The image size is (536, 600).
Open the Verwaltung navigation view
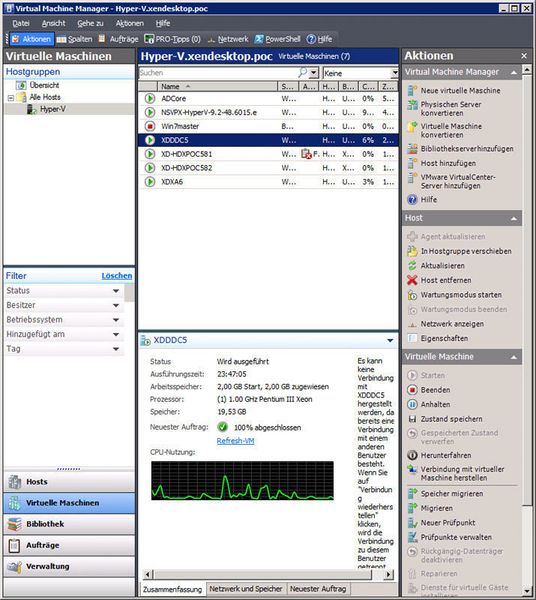tap(69, 566)
